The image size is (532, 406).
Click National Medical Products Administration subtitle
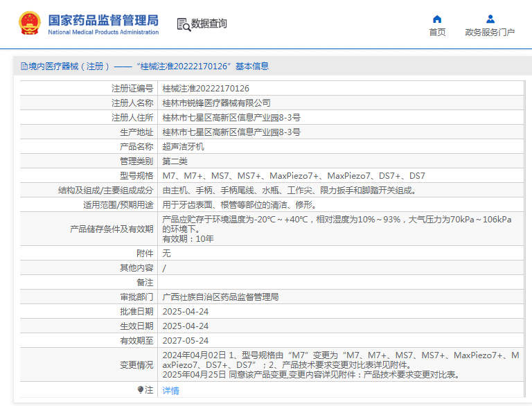pos(103,32)
